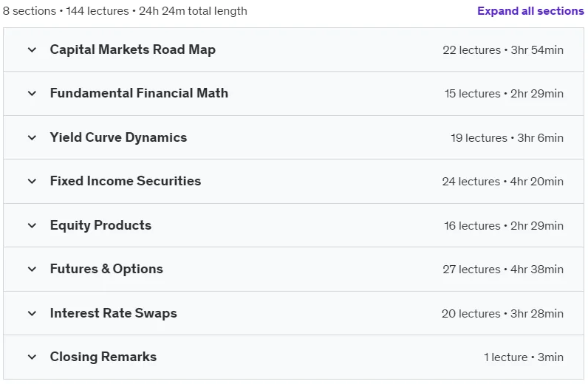Open the Fundamental Financial Math section title
588x384 pixels.
coord(139,93)
